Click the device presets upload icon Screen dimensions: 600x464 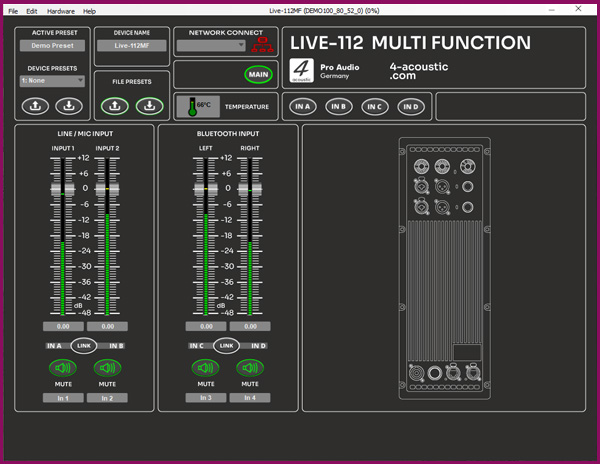(x=36, y=105)
